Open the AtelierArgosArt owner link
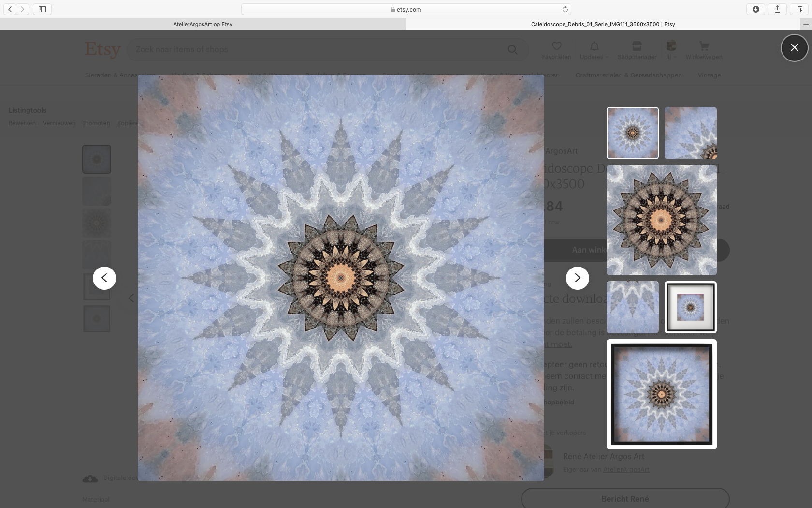Image resolution: width=812 pixels, height=508 pixels. 626,469
